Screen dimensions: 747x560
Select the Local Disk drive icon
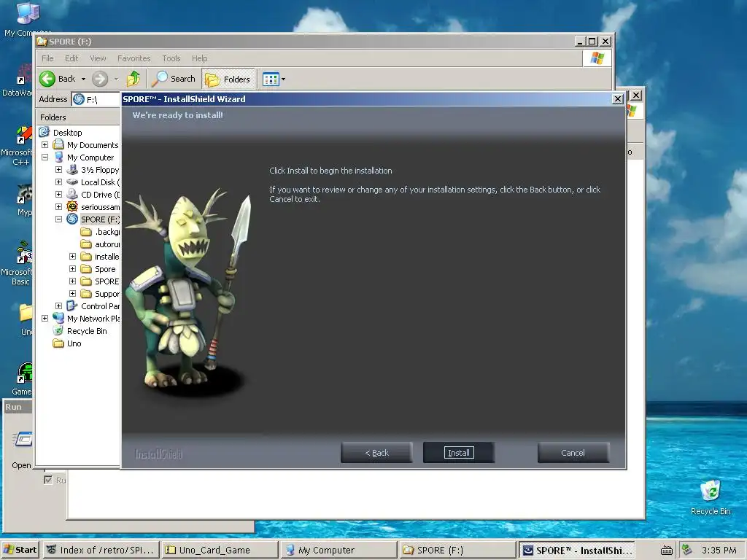(72, 182)
